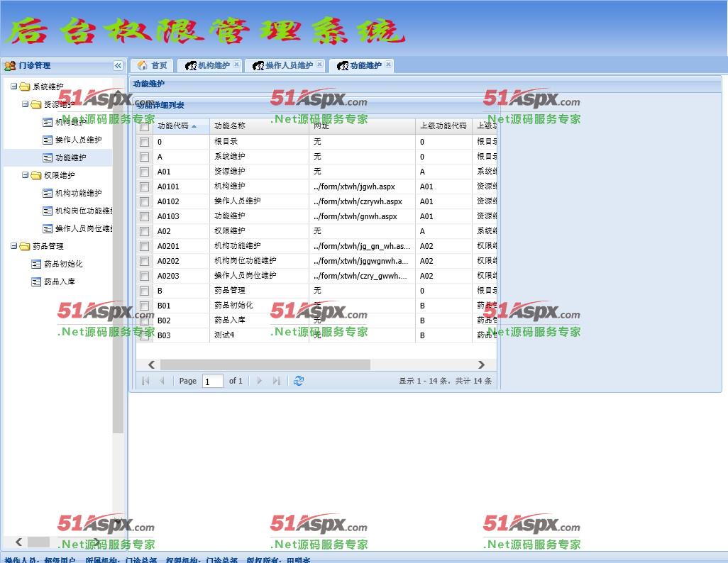
Task: Click the 首页 home tab icon
Action: point(143,65)
